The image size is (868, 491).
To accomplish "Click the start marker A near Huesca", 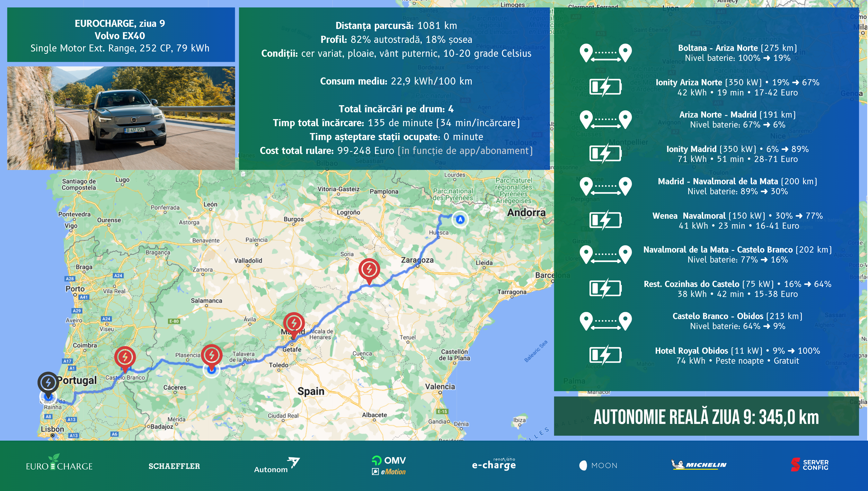I will click(460, 219).
